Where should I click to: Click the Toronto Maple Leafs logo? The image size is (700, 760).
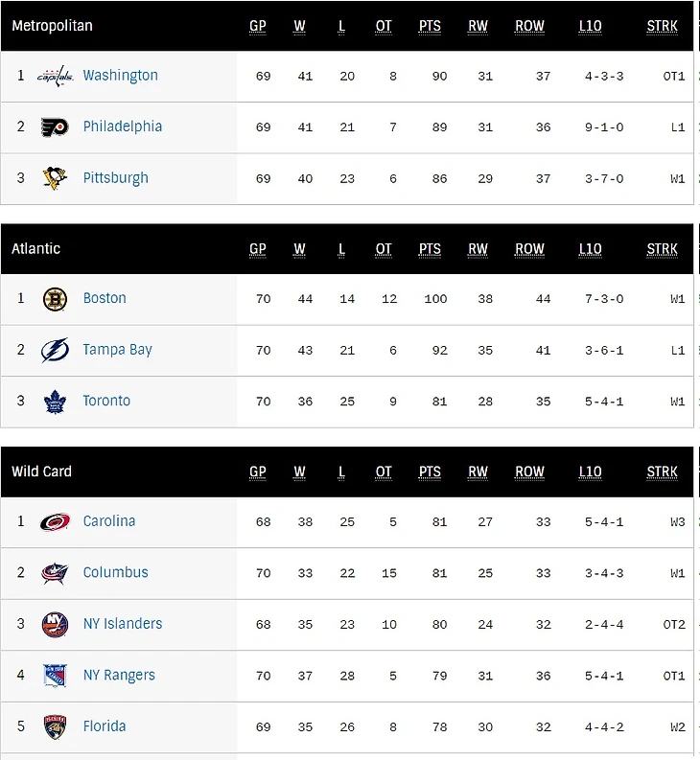click(55, 402)
